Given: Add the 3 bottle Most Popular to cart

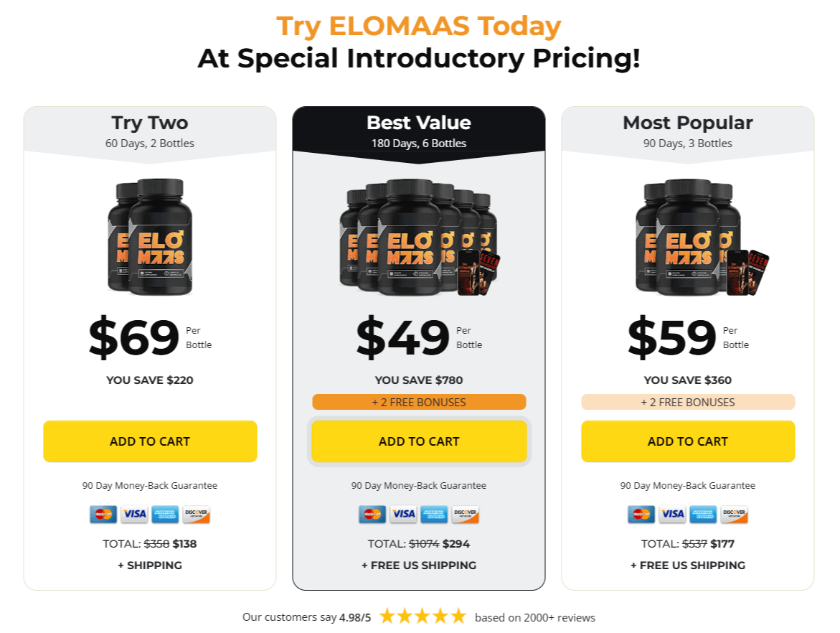Looking at the screenshot, I should point(688,441).
